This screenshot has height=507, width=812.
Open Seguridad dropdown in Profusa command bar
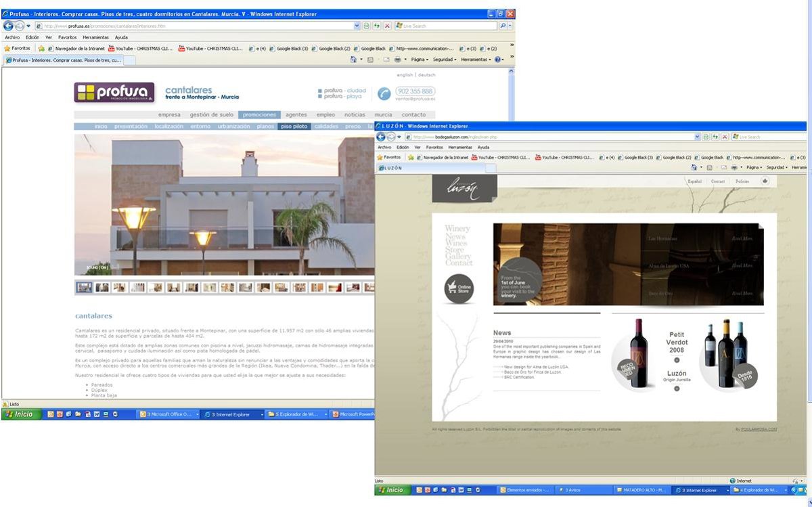tap(445, 60)
